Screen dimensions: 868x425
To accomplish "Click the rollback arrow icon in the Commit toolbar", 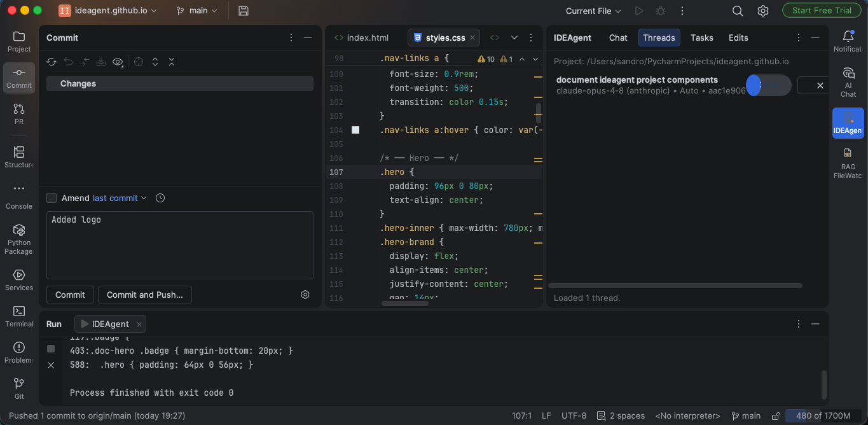I will pyautogui.click(x=68, y=62).
